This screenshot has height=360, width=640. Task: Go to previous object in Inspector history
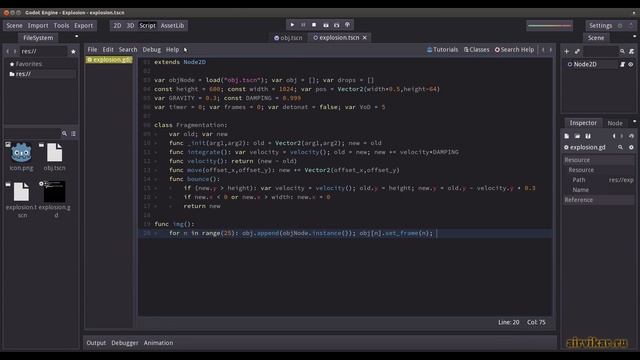coord(614,136)
